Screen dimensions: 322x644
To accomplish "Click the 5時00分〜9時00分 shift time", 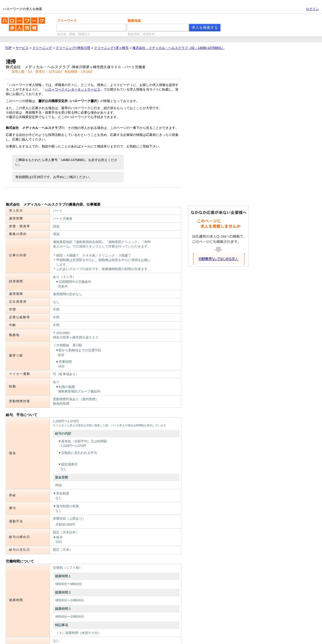I will pyautogui.click(x=69, y=584).
